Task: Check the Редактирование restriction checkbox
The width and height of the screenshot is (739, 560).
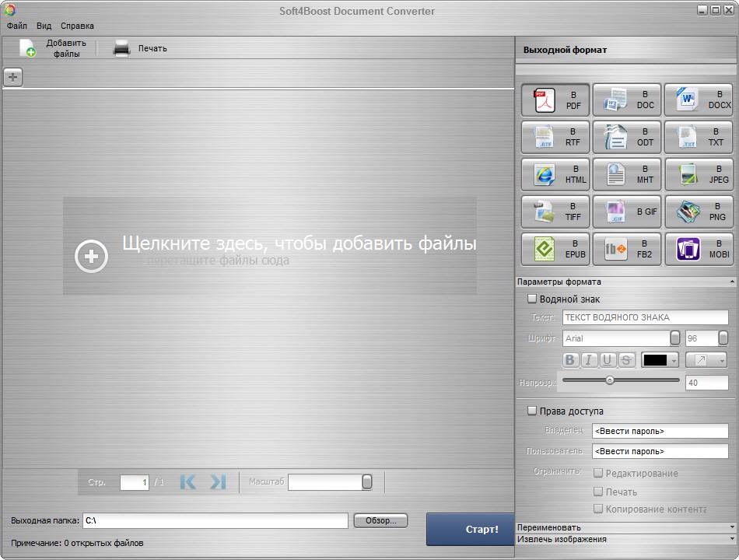Action: tap(598, 473)
